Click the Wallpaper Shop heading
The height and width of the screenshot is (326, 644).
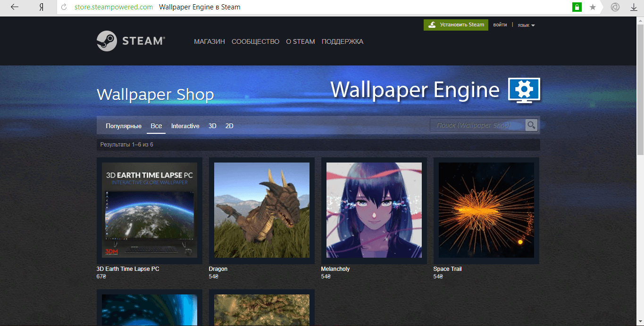(155, 94)
